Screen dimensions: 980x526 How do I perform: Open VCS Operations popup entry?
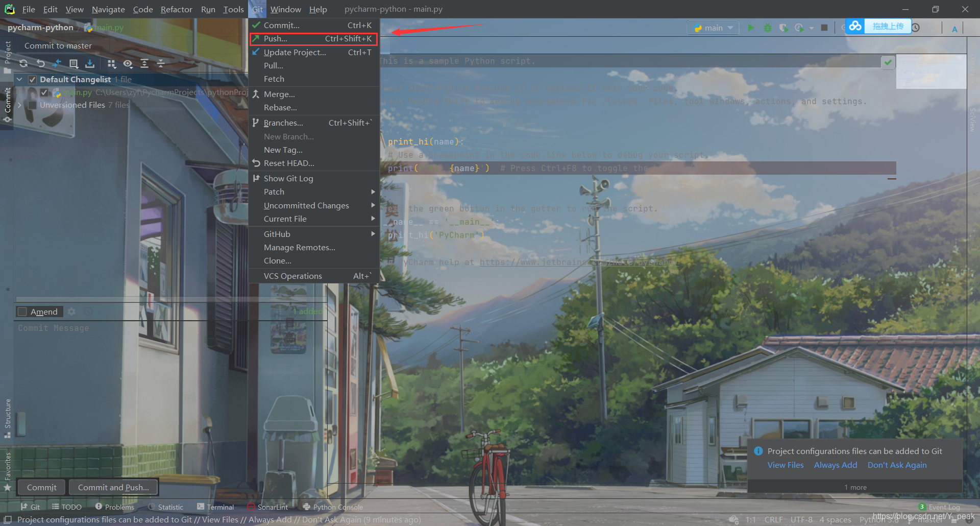[x=313, y=276]
